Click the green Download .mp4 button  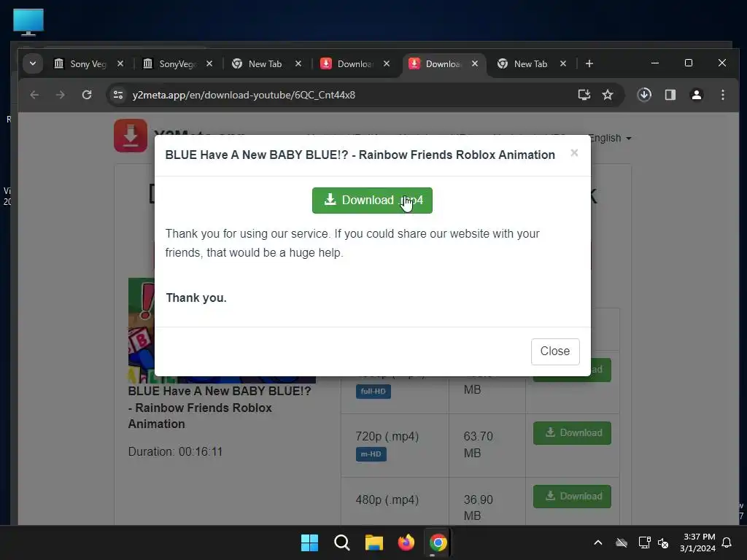coord(372,201)
